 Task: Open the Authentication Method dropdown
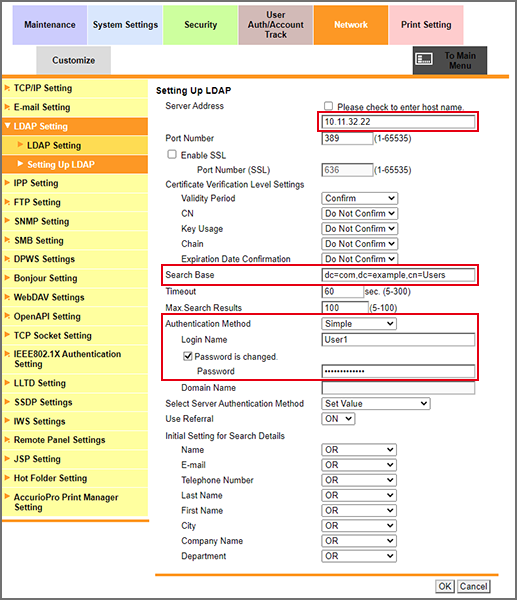pos(359,324)
